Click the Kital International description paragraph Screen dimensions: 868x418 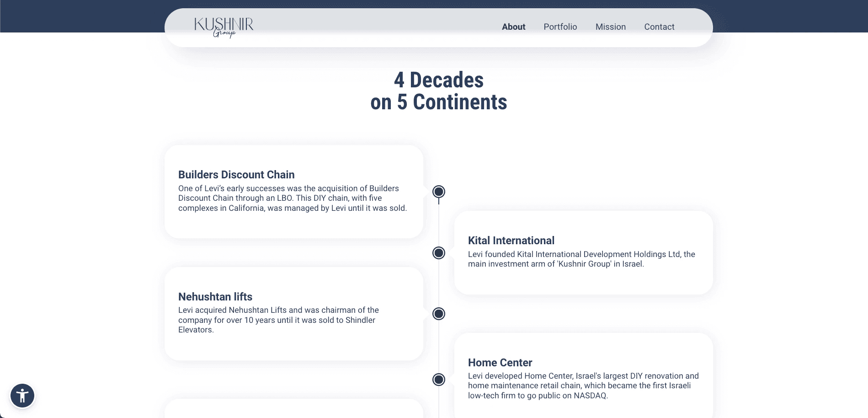[581, 259]
